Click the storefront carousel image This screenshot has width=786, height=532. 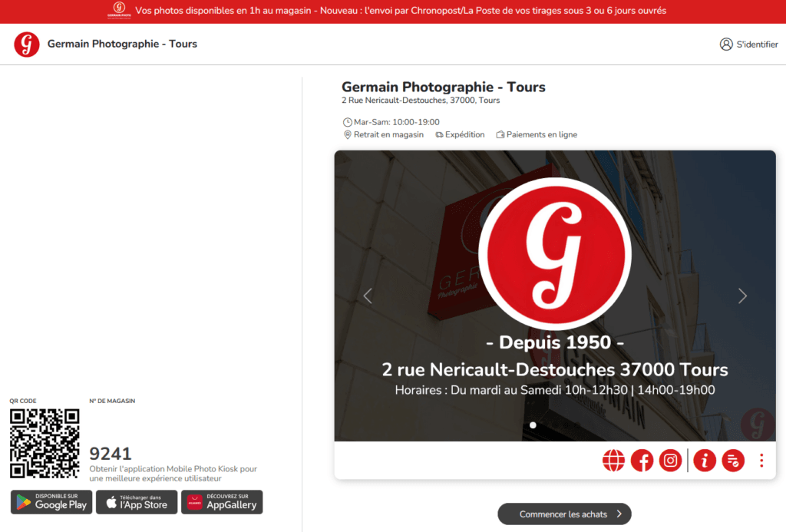click(x=555, y=296)
